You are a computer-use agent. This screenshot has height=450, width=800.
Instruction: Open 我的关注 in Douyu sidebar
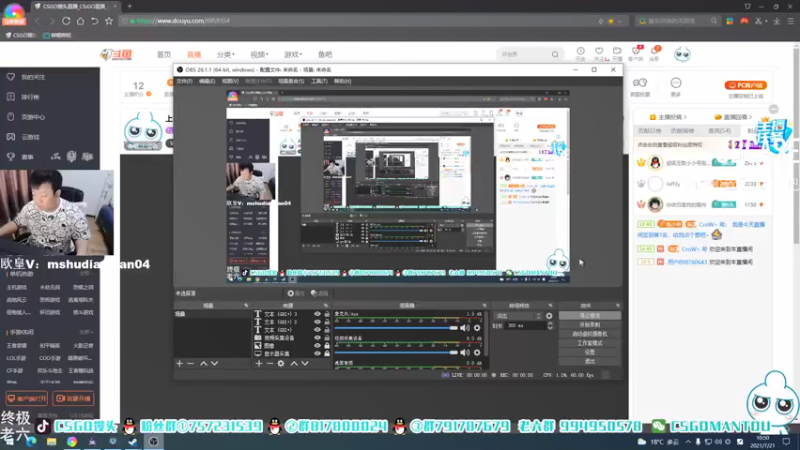coord(33,77)
